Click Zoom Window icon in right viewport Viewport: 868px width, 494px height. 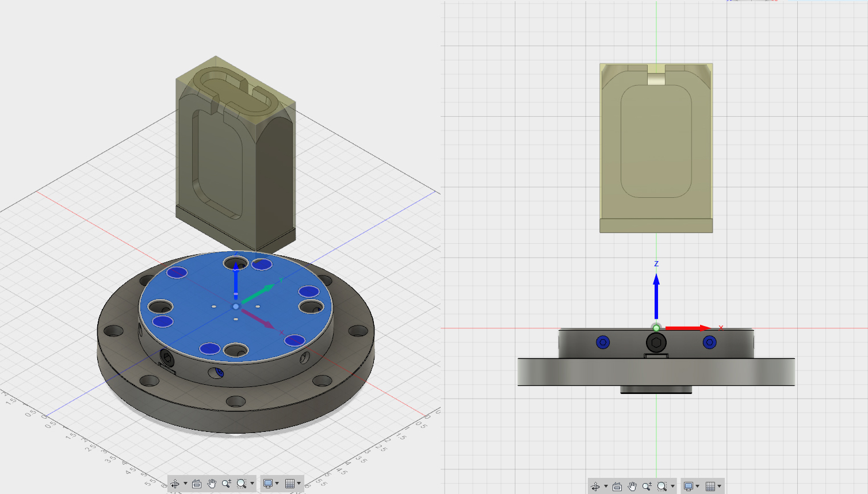662,487
